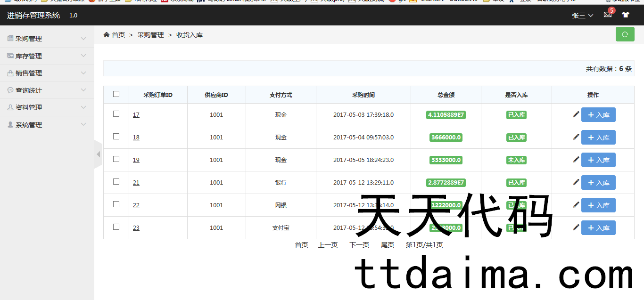Collapse sidebar using the left arrow handle
This screenshot has width=644, height=300.
point(98,154)
